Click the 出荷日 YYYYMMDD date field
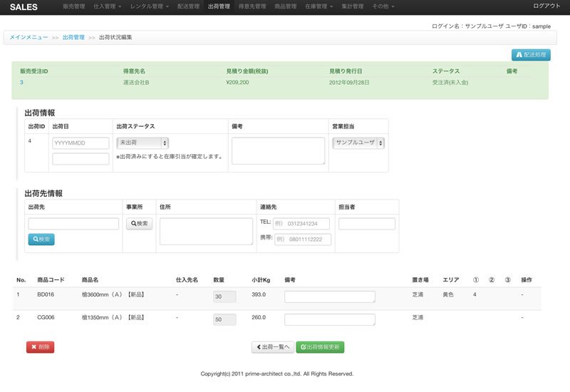Image resolution: width=570 pixels, height=392 pixels. click(x=81, y=143)
